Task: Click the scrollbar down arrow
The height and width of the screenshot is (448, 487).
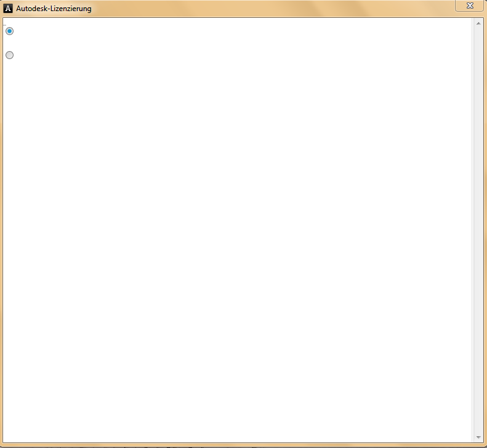Action: pyautogui.click(x=478, y=437)
